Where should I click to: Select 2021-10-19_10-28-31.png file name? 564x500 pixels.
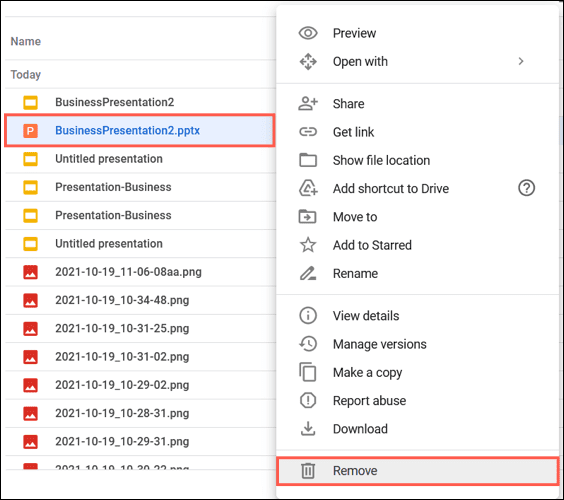click(x=122, y=414)
